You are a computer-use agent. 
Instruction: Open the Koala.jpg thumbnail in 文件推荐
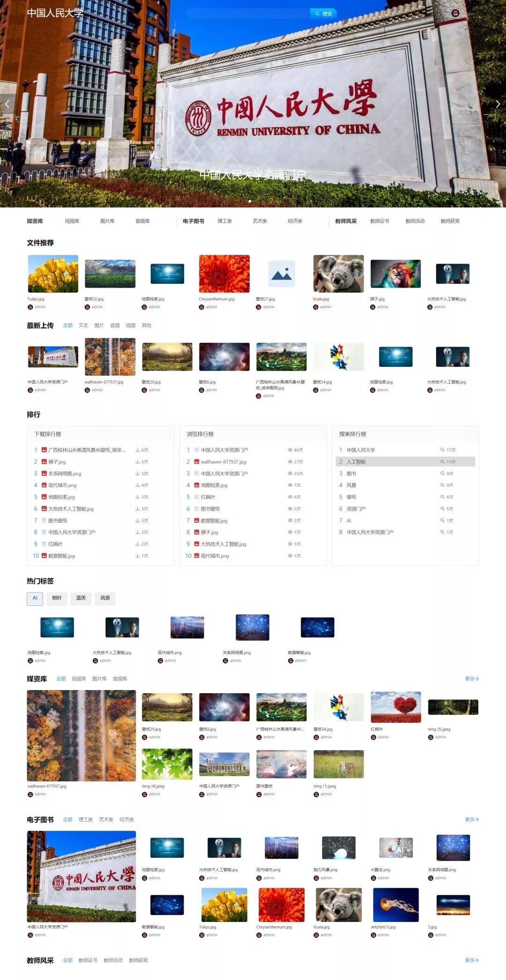coord(339,274)
